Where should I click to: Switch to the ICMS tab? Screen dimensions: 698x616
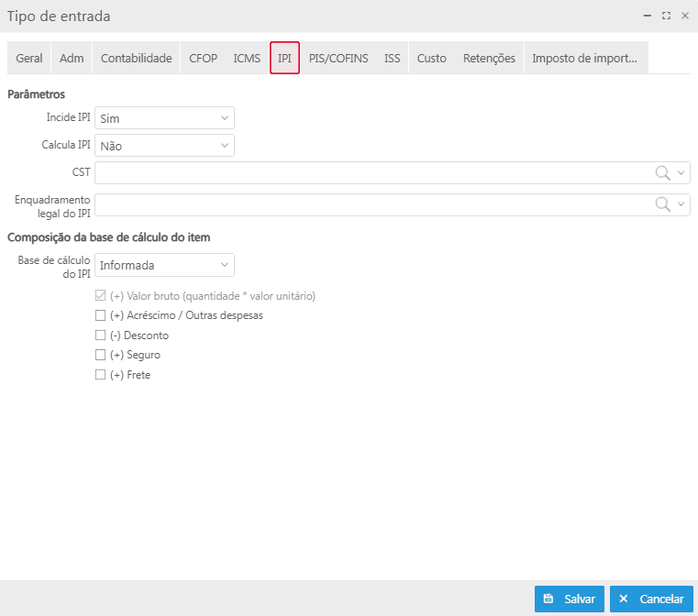247,58
